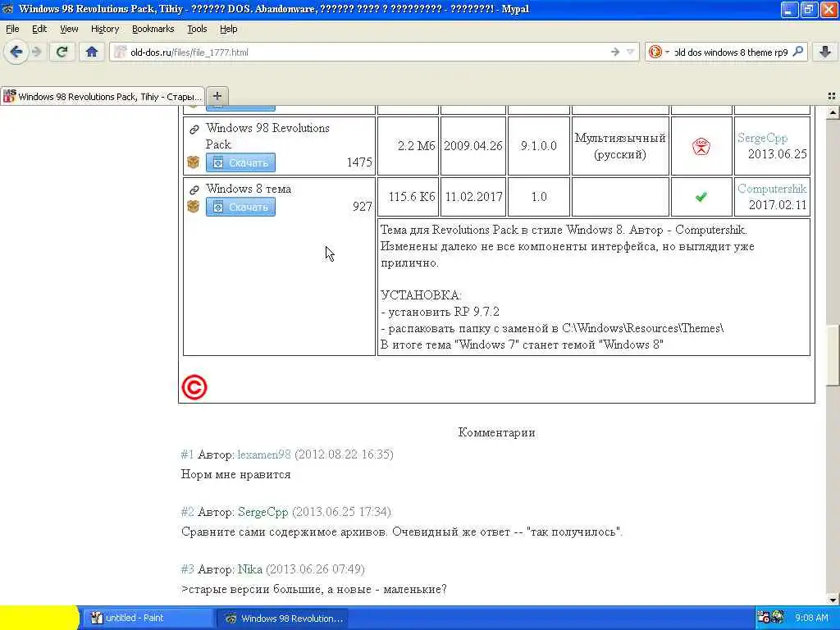
Task: Click the go arrow in address bar
Action: (615, 52)
